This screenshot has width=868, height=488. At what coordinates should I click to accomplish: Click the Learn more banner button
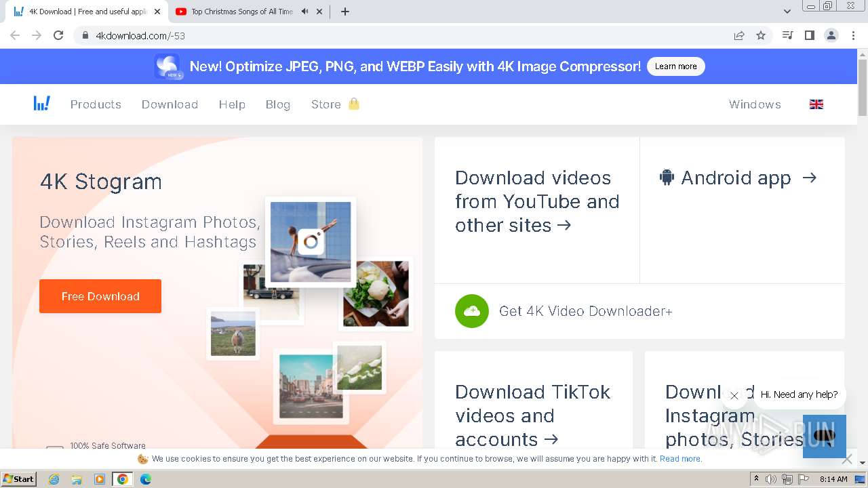click(675, 66)
